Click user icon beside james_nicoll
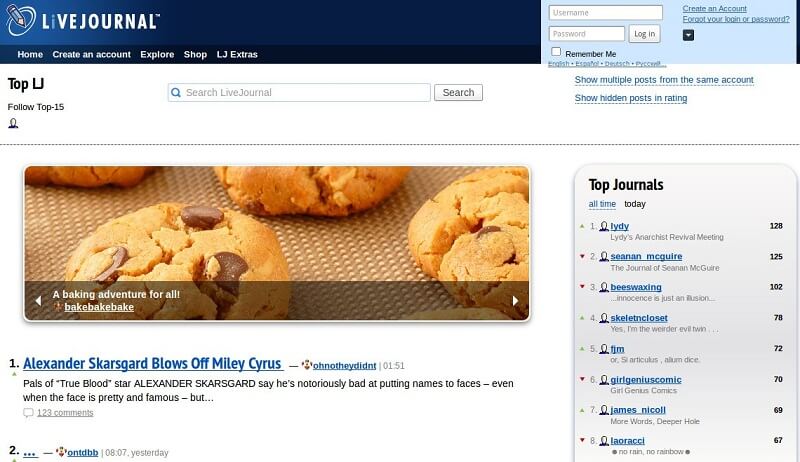 pos(604,410)
